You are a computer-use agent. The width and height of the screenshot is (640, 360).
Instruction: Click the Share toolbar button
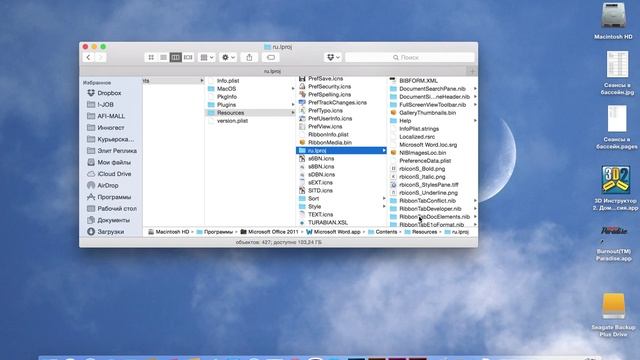(249, 58)
